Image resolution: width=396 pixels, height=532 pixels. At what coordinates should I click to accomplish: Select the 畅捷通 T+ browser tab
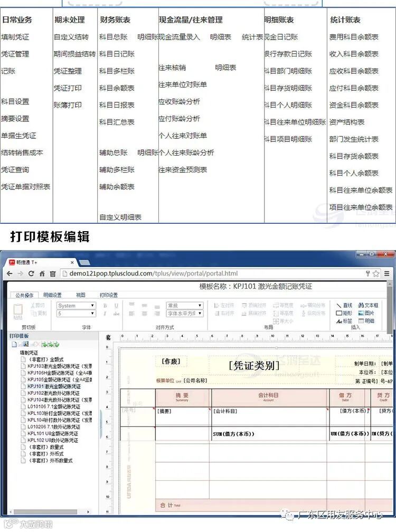(x=41, y=262)
